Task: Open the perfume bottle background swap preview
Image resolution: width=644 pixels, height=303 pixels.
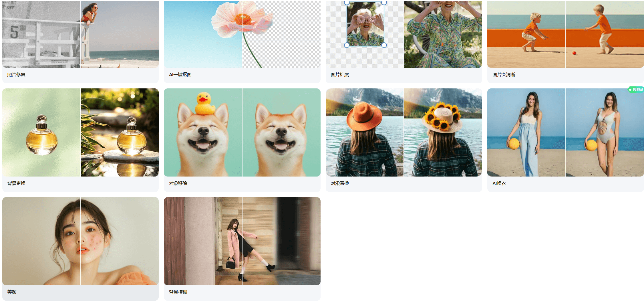Action: pos(80,132)
